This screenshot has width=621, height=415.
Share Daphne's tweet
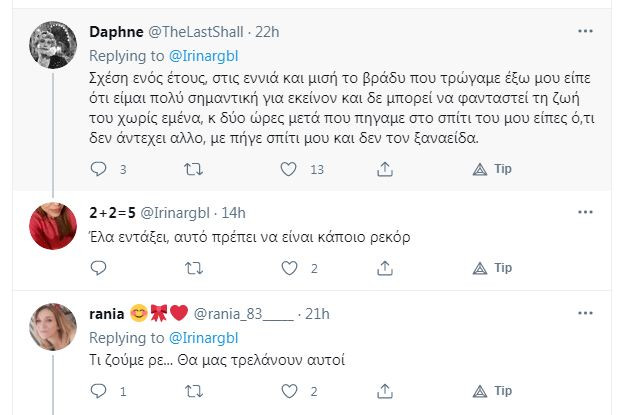click(387, 170)
